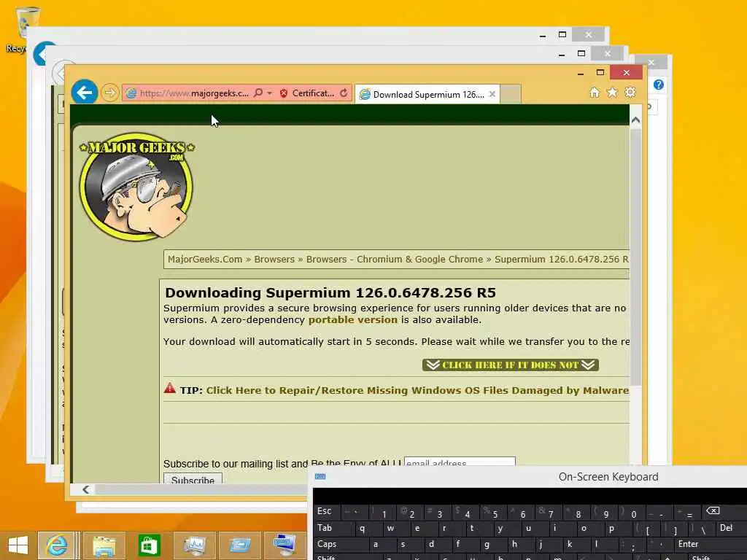Follow the portable version link
747x560 pixels.
coord(353,320)
